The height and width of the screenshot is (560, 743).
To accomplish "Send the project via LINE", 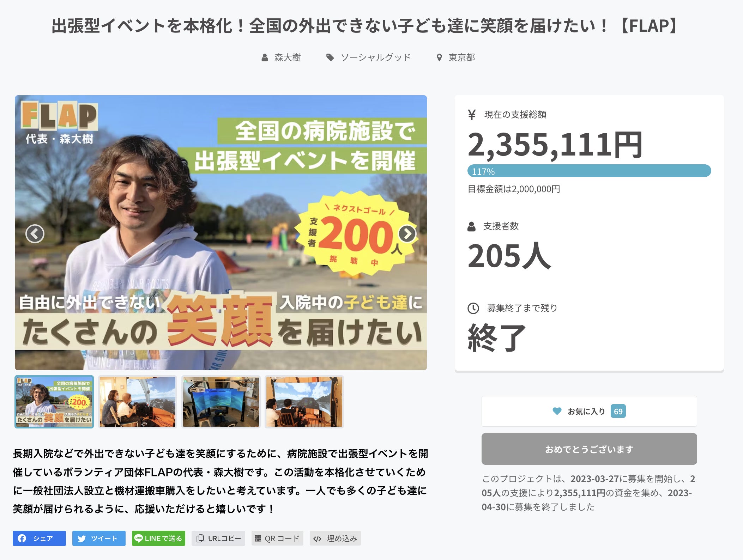I will pyautogui.click(x=158, y=538).
